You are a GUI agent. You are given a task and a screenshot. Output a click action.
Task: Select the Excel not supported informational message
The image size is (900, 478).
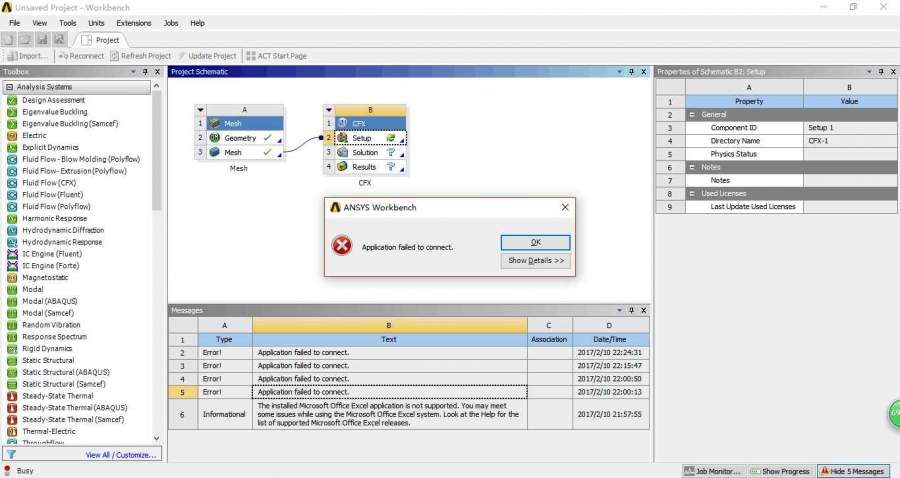coord(389,414)
